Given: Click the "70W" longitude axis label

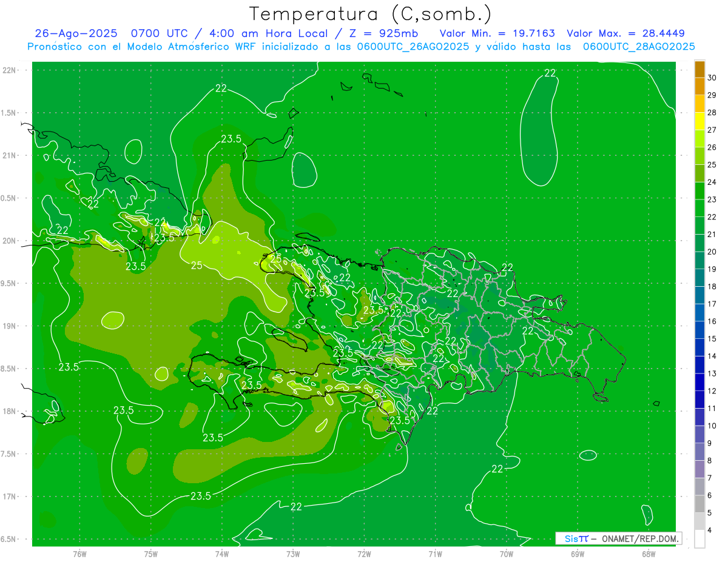Looking at the screenshot, I should (507, 554).
